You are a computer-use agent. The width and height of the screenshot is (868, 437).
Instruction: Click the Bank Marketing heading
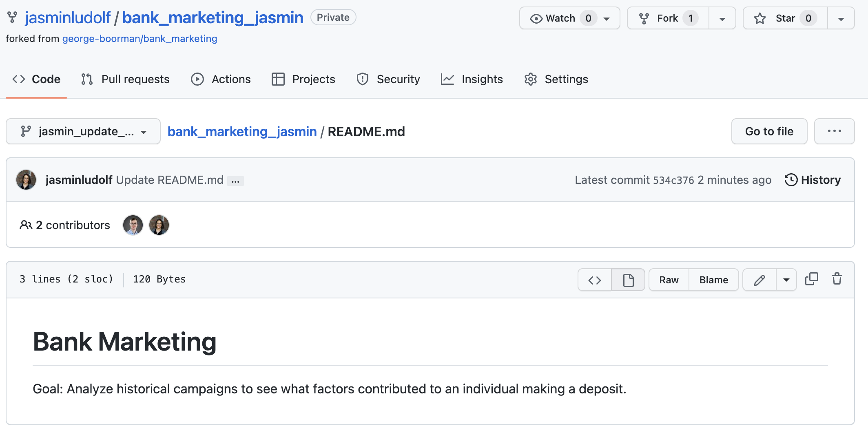(124, 342)
